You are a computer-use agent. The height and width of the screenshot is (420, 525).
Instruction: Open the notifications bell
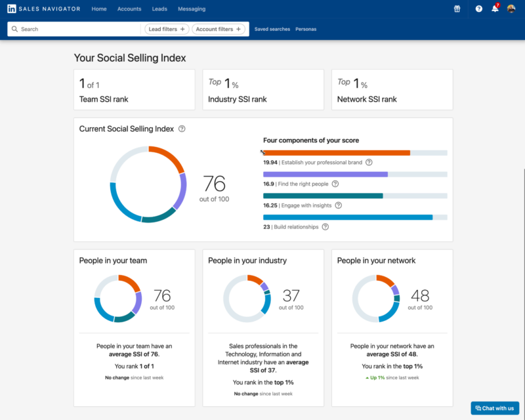coord(495,9)
